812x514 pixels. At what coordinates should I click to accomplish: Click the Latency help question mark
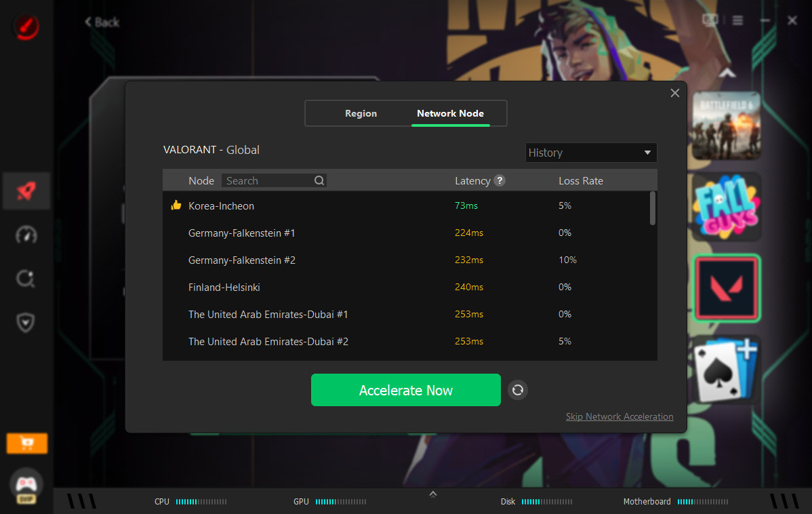(500, 180)
